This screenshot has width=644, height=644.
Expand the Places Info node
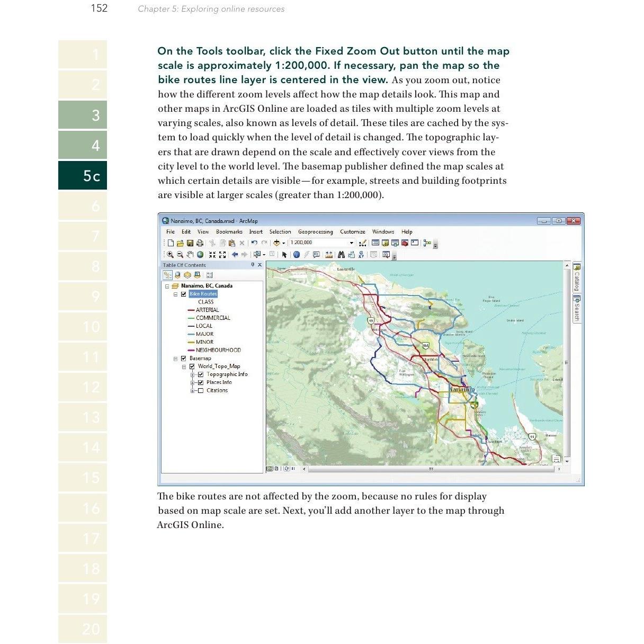193,382
